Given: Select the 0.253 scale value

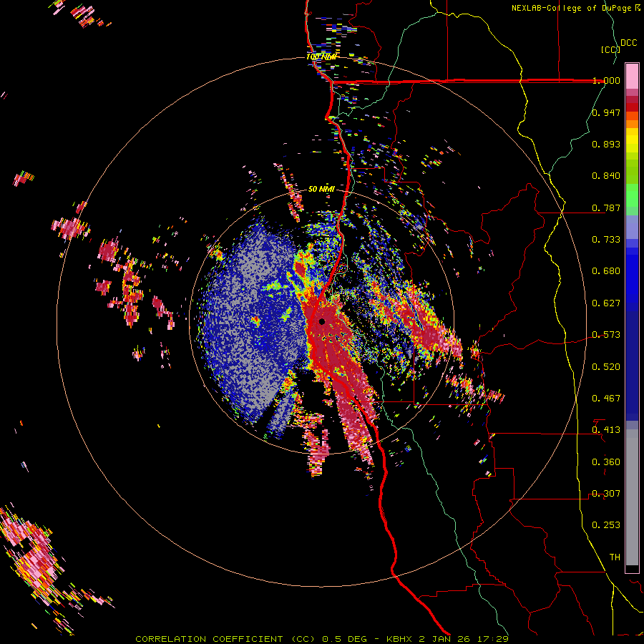Looking at the screenshot, I should [606, 525].
